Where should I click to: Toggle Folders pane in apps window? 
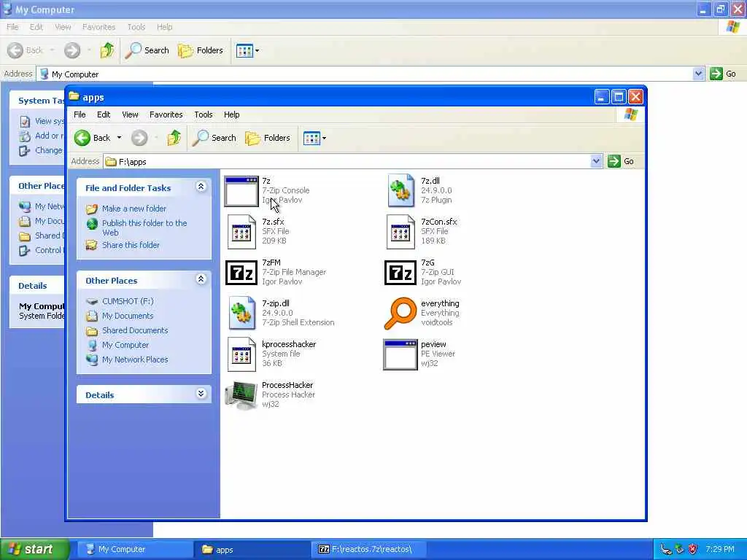coord(268,138)
